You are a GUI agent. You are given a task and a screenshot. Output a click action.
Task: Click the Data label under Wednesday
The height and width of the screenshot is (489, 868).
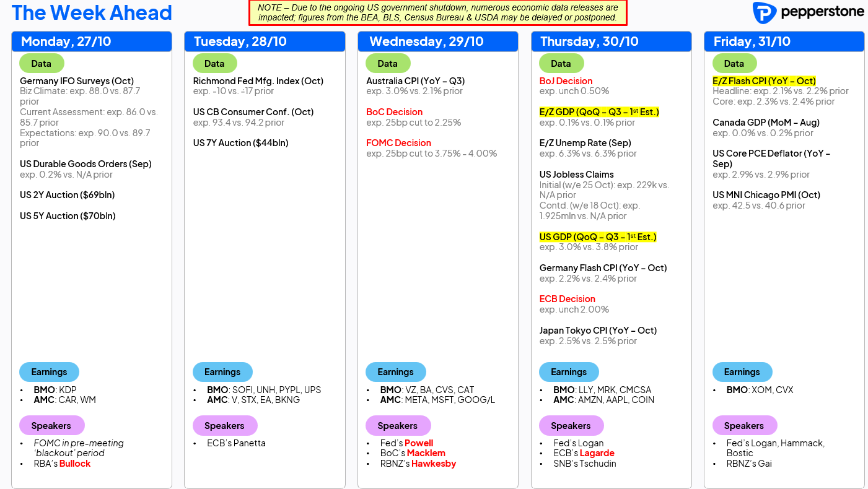388,63
